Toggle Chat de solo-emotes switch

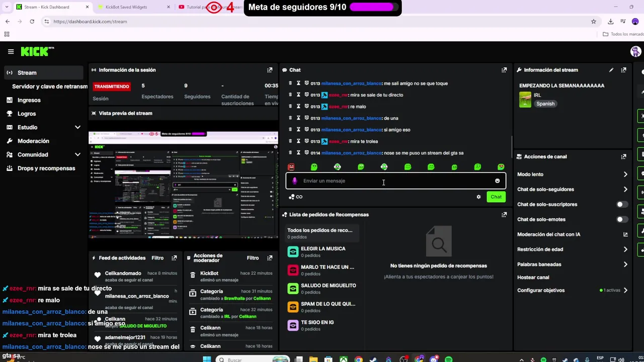pyautogui.click(x=622, y=219)
